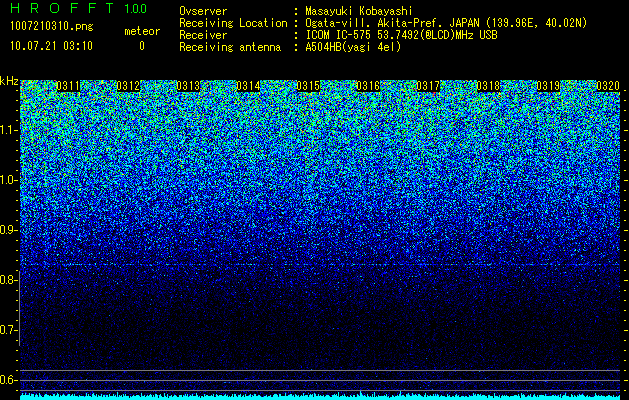Click the Ovserver field label
The image size is (629, 400).
(203, 11)
